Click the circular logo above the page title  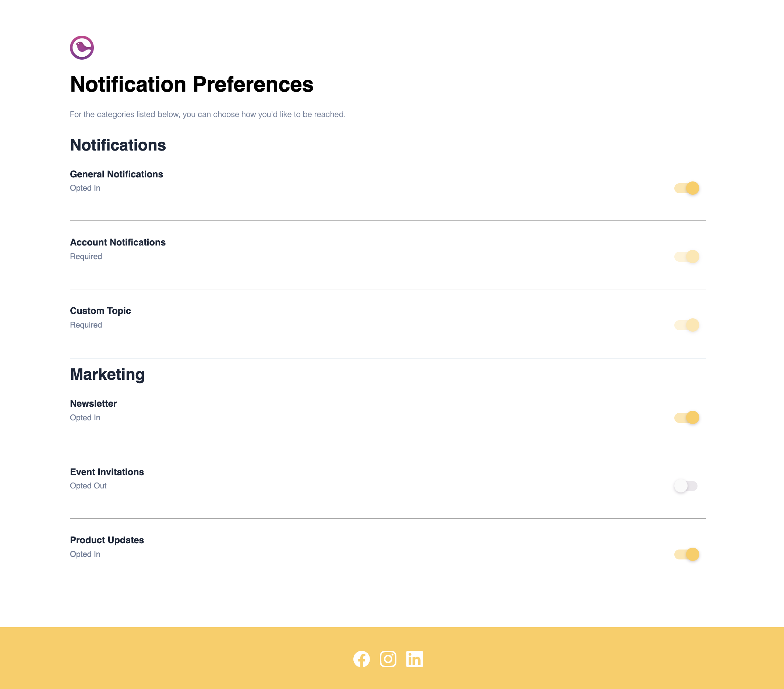(x=82, y=47)
